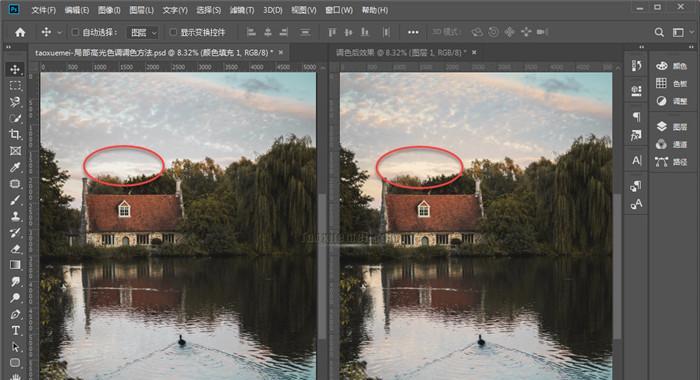Screen dimensions: 700x380
Task: Select the Gradient tool
Action: (15, 265)
